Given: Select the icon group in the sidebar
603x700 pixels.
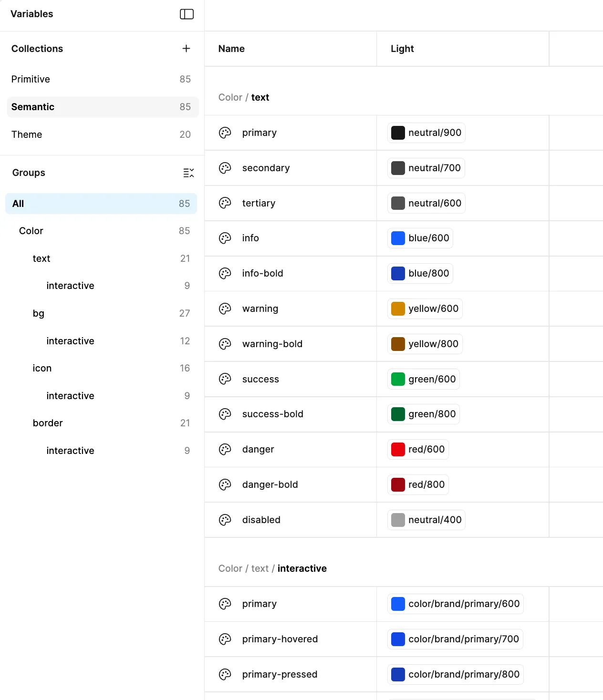Looking at the screenshot, I should pyautogui.click(x=42, y=368).
